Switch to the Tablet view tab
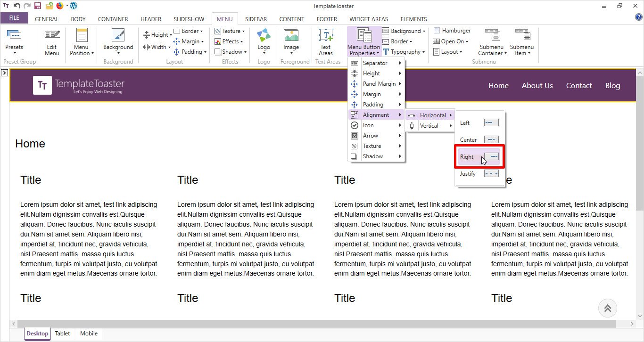 [x=62, y=334]
